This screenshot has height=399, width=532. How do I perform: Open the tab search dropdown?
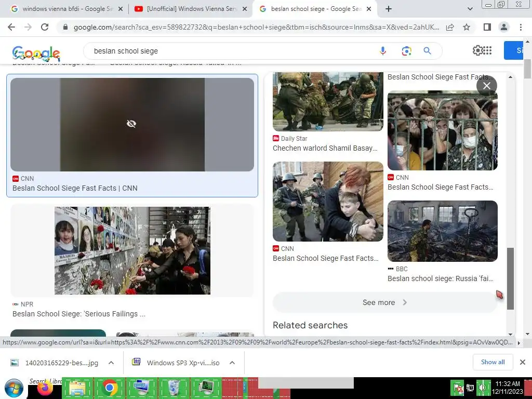point(470,9)
